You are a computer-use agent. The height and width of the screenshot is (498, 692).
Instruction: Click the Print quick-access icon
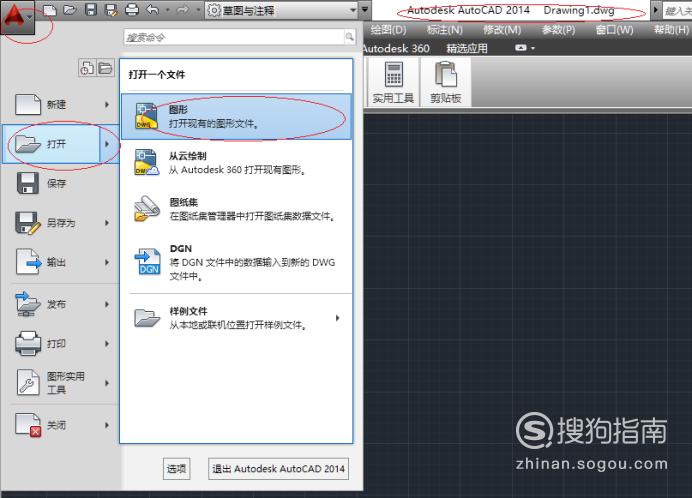pos(132,10)
